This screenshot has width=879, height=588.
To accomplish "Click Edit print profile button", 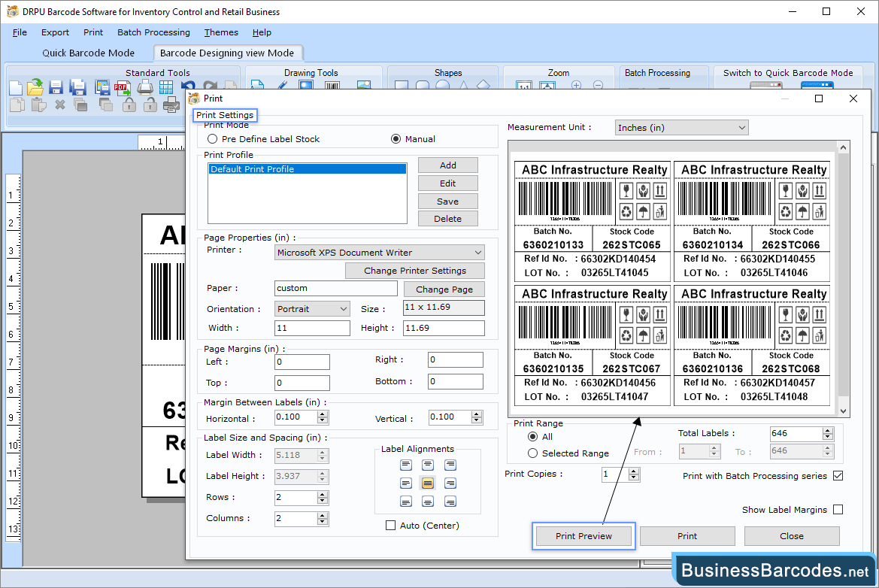I will point(448,183).
